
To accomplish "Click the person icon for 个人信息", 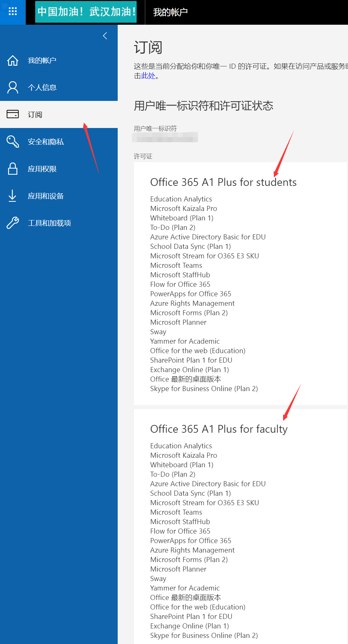I will tap(13, 87).
